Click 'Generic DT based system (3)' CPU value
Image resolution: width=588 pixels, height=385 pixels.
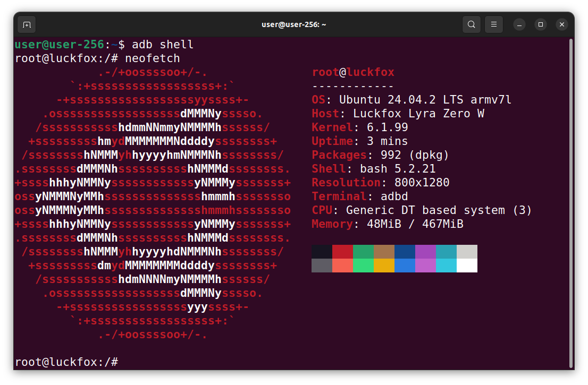pos(439,210)
